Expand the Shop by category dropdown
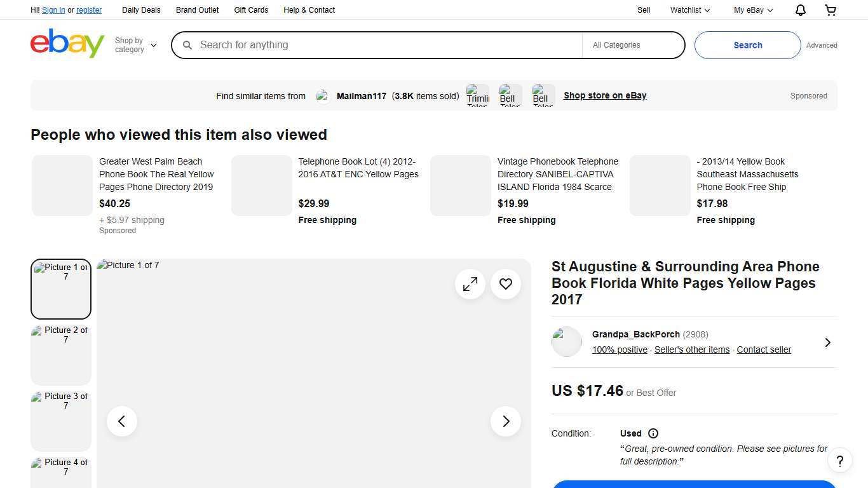The height and width of the screenshot is (488, 868). point(135,45)
